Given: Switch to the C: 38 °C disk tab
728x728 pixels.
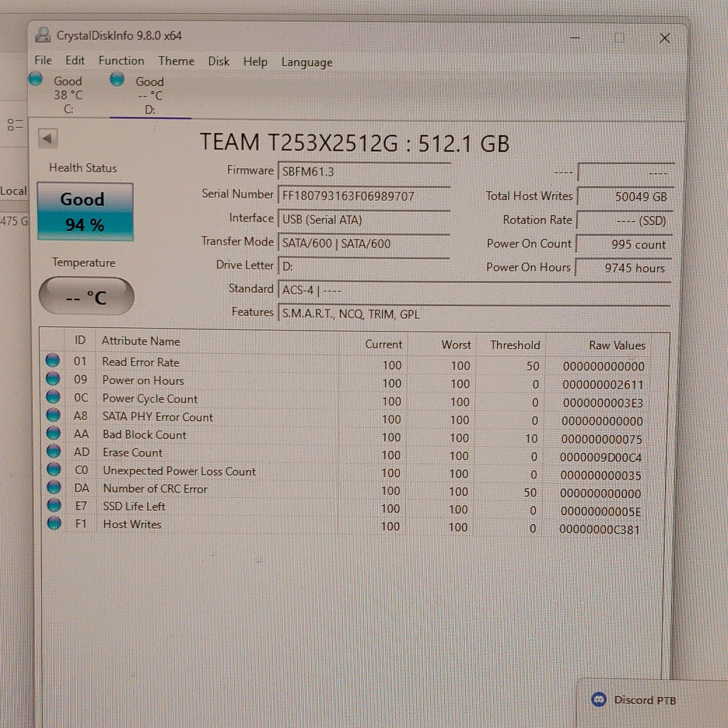Looking at the screenshot, I should coord(68,95).
